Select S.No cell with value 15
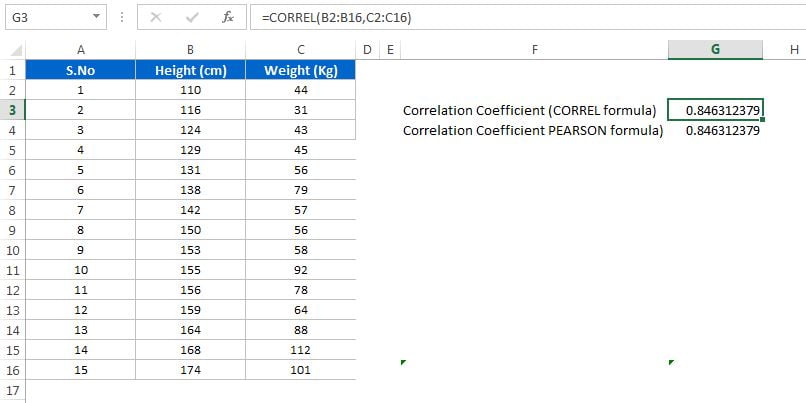 point(81,371)
